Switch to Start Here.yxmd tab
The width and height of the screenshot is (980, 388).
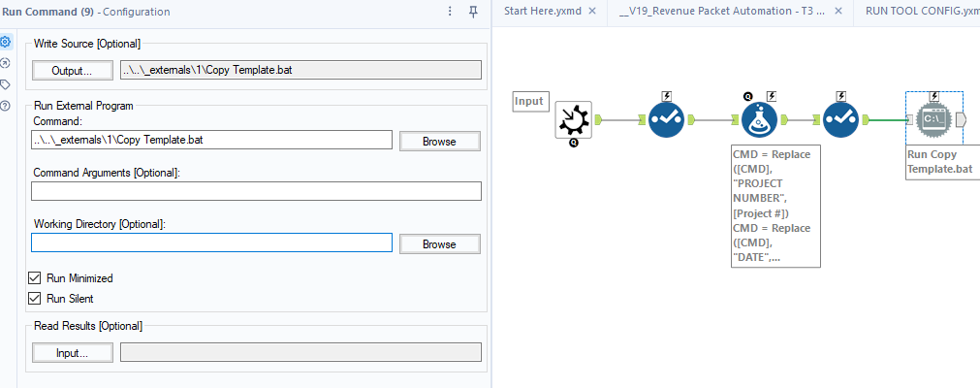(x=542, y=12)
